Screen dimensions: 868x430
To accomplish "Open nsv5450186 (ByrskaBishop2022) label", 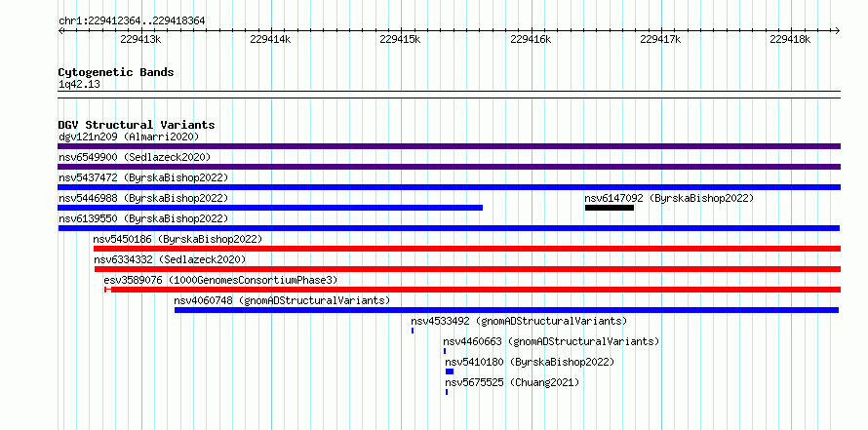I will 178,239.
